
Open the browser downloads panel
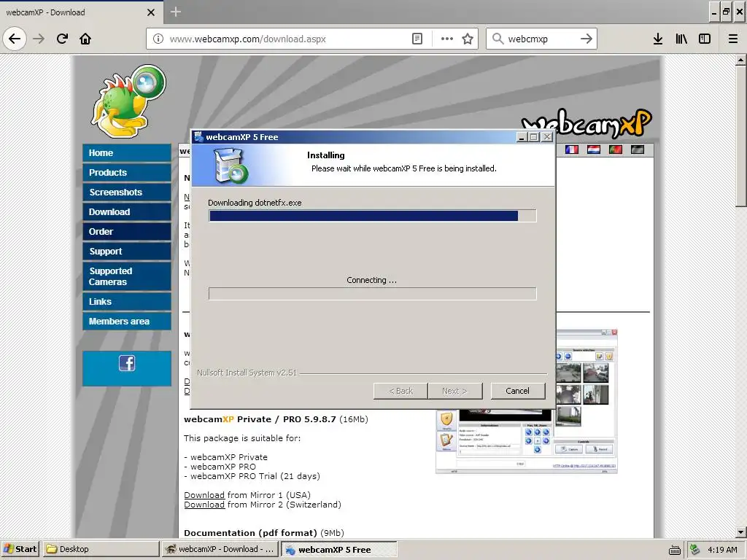click(658, 39)
